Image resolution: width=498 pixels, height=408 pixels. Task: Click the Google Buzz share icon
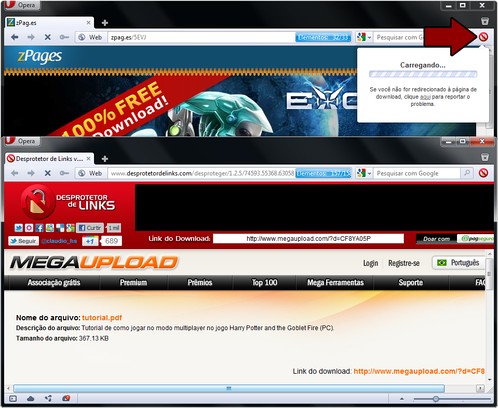(x=70, y=228)
